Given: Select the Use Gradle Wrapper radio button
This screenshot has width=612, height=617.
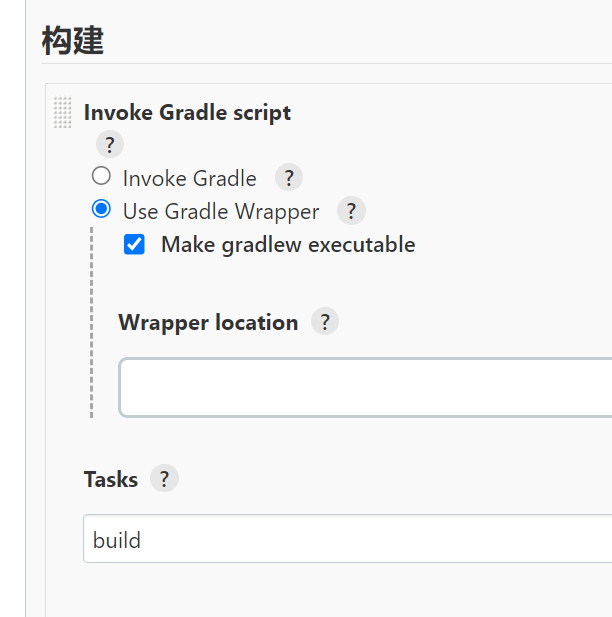Looking at the screenshot, I should point(101,210).
